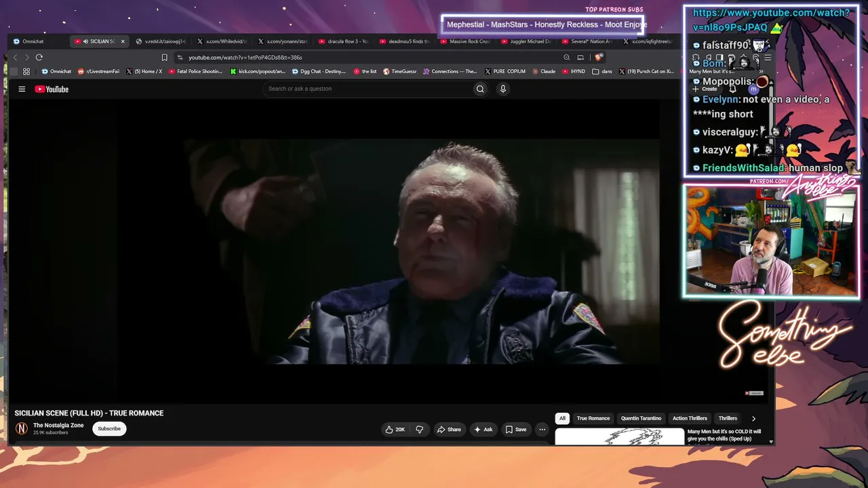This screenshot has height=488, width=868.
Task: Go back with the browser back arrow
Action: point(15,58)
